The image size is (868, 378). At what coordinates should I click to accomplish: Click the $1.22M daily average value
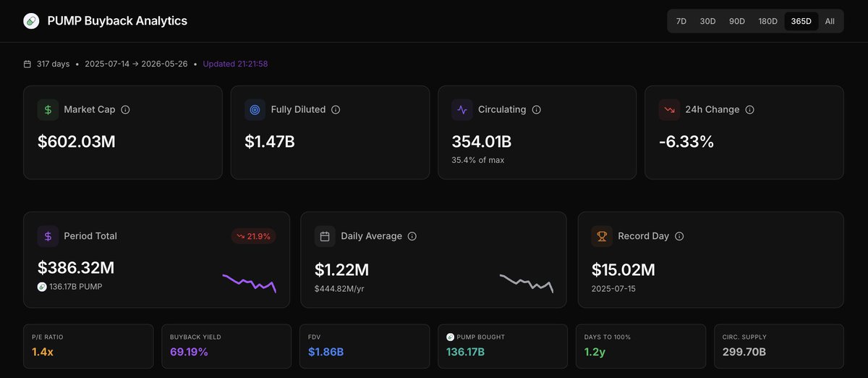pos(341,270)
